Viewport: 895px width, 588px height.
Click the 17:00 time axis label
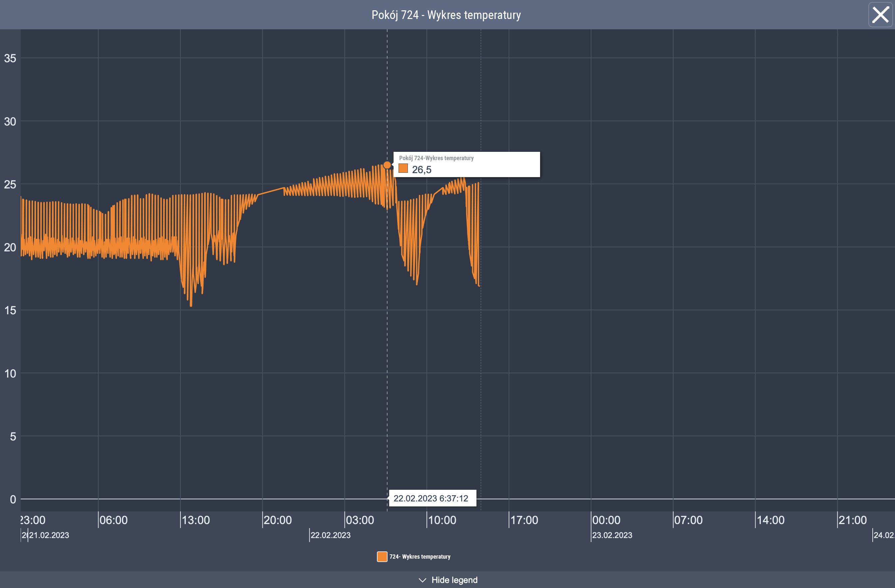[x=524, y=520]
